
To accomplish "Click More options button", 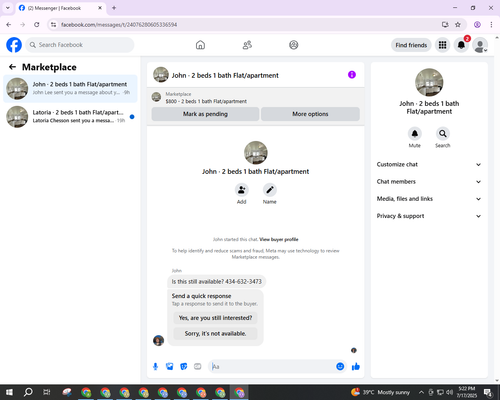I will (x=310, y=114).
